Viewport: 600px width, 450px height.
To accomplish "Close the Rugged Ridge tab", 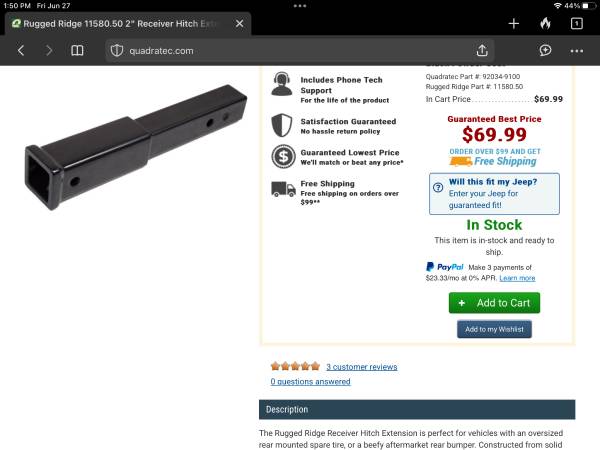I will 240,24.
